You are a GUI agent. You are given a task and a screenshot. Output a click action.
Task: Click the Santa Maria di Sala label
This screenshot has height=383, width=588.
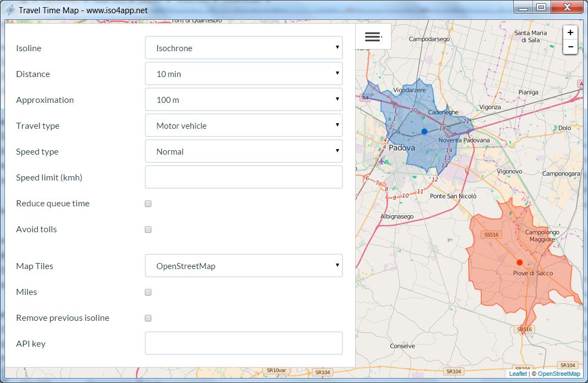[530, 36]
